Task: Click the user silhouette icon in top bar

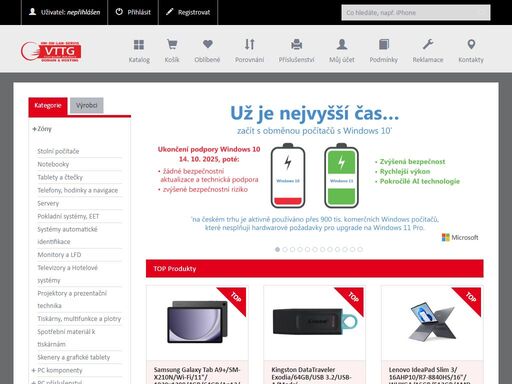Action: tap(32, 12)
